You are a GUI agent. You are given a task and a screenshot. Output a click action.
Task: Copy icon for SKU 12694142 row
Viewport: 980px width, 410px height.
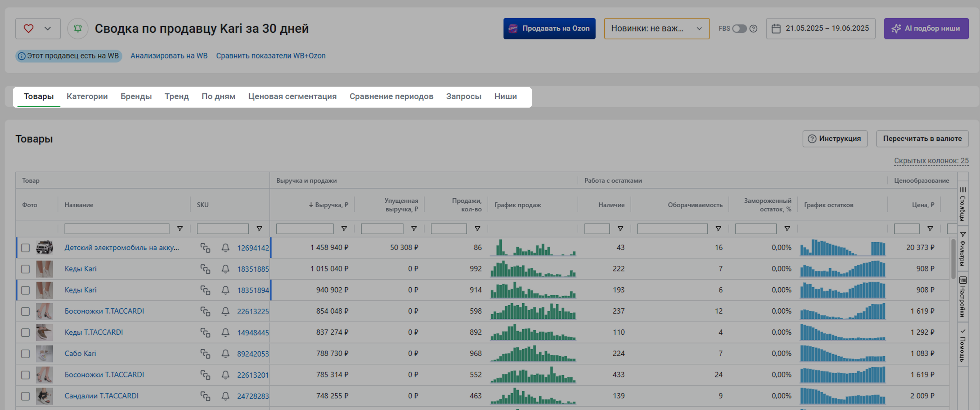[205, 248]
